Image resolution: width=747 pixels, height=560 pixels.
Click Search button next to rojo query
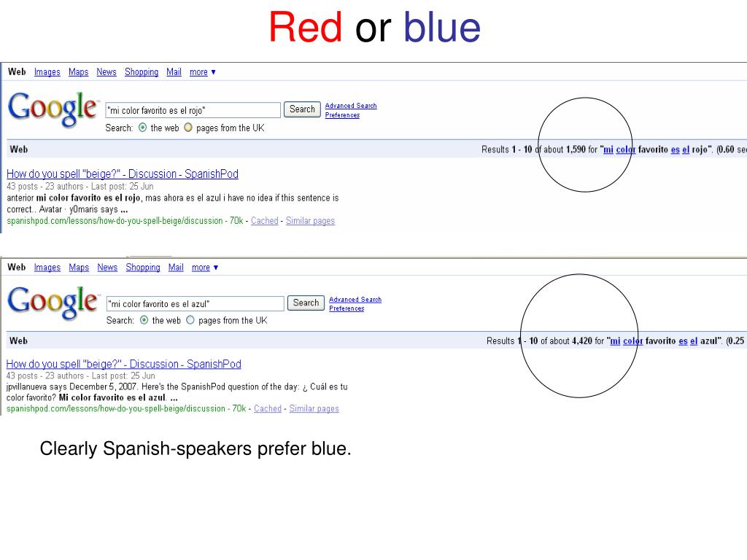tap(302, 109)
